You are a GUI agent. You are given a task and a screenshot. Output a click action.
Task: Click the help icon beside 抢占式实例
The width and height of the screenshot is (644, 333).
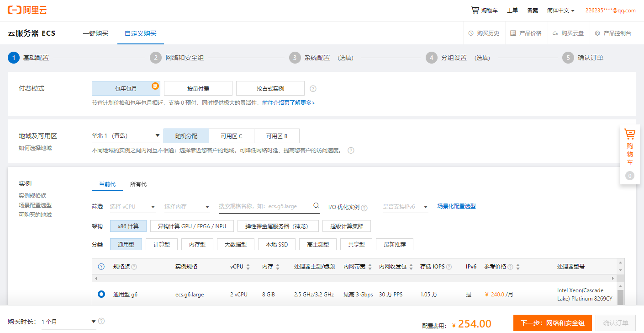pyautogui.click(x=313, y=89)
